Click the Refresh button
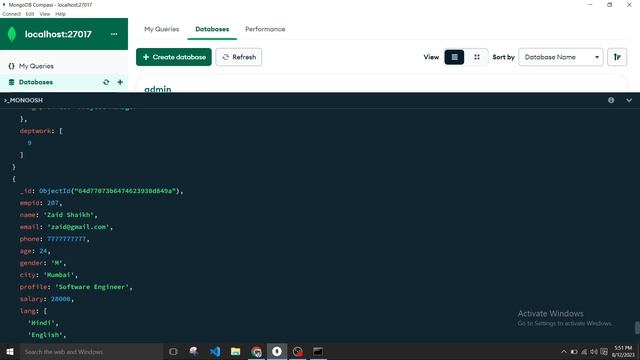The height and width of the screenshot is (360, 640). tap(239, 57)
